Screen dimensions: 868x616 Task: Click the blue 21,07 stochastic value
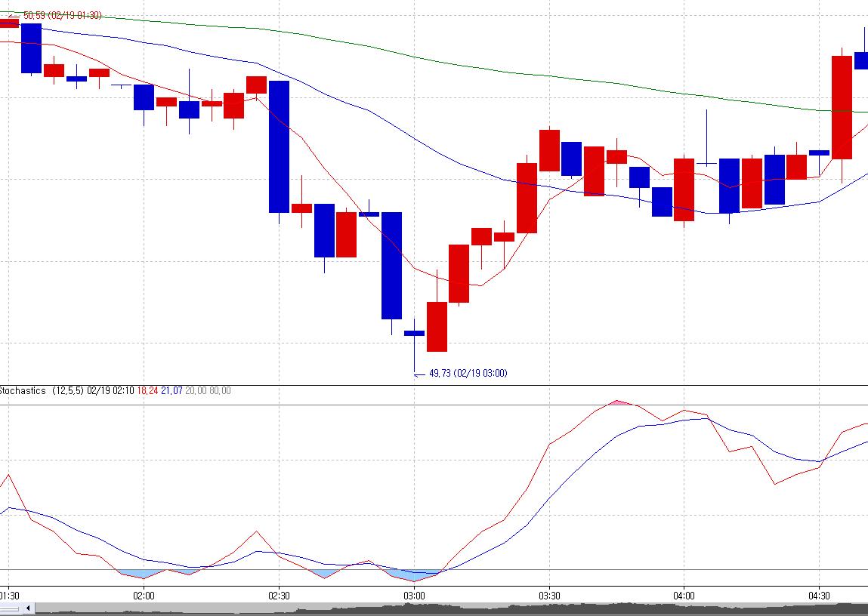point(171,391)
